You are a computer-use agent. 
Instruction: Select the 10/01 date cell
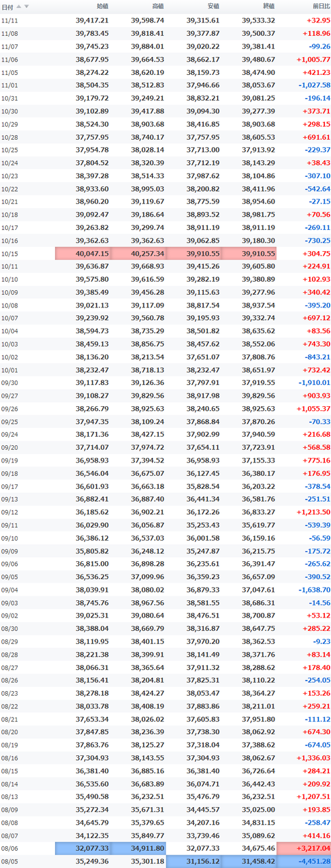10,369
